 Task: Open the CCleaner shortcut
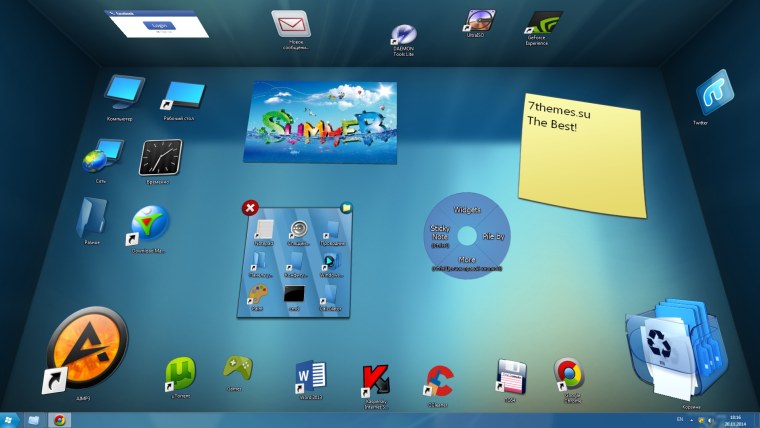pos(437,378)
